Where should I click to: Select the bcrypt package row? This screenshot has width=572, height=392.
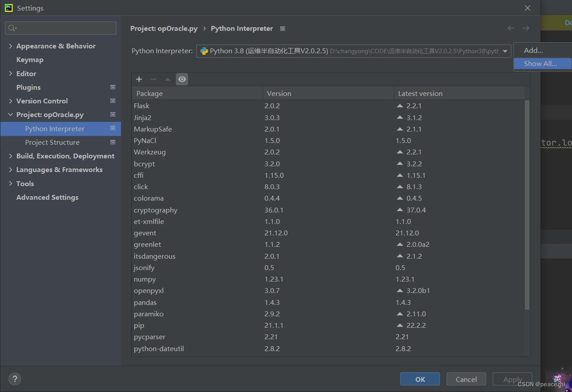pyautogui.click(x=328, y=164)
